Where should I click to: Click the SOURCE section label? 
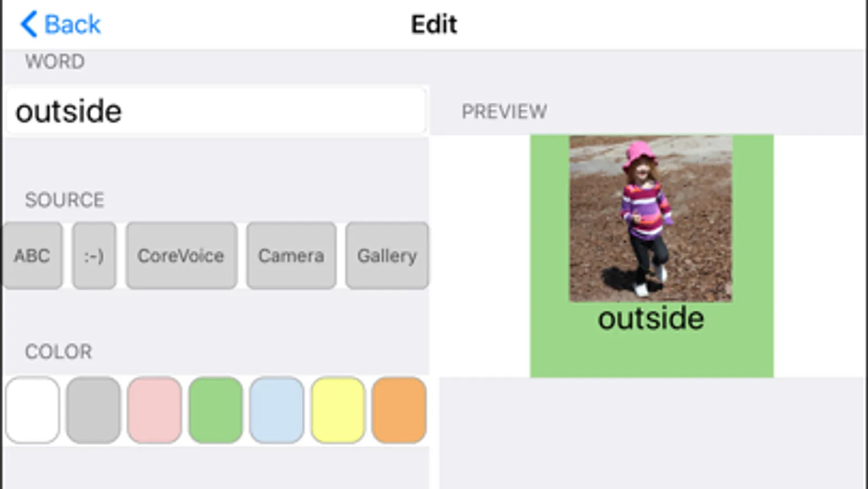coord(64,200)
